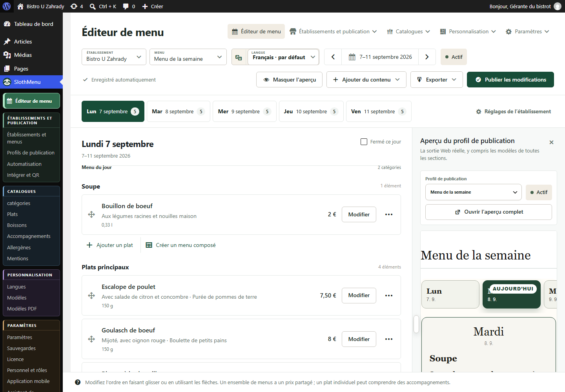Click Modifier for Bouillon de boeuf
This screenshot has height=392, width=565.
click(x=359, y=214)
